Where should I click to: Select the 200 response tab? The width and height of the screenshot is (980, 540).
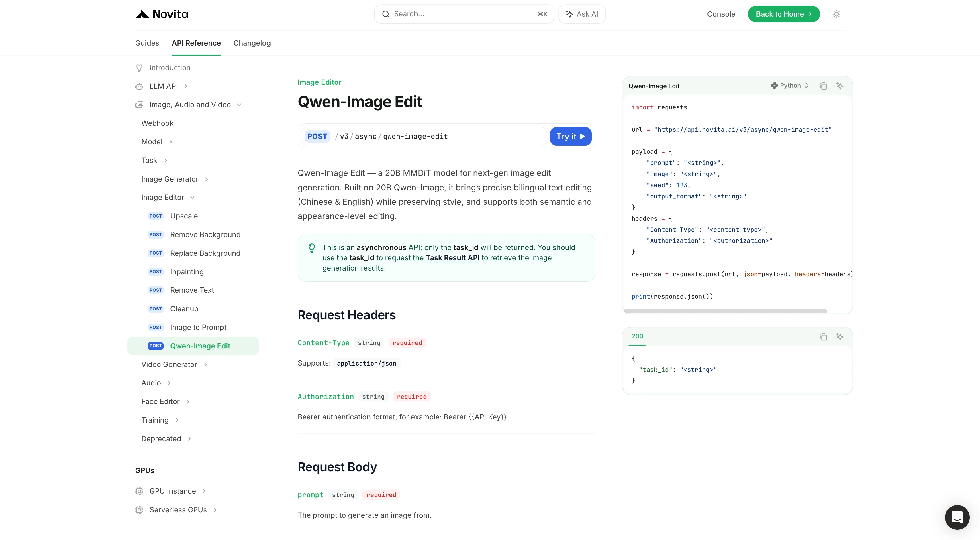tap(637, 336)
